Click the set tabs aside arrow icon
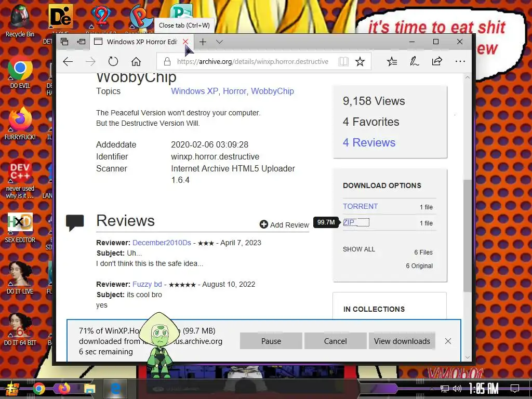The height and width of the screenshot is (399, 532). click(82, 42)
